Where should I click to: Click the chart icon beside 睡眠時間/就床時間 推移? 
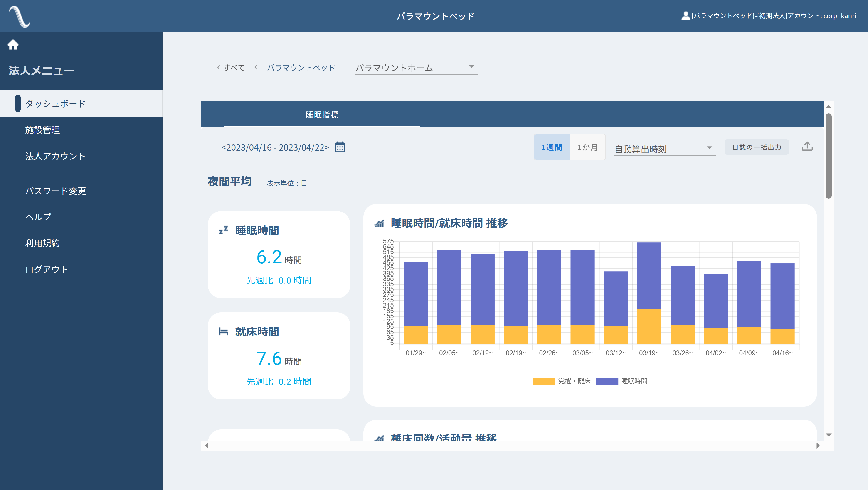(x=379, y=224)
